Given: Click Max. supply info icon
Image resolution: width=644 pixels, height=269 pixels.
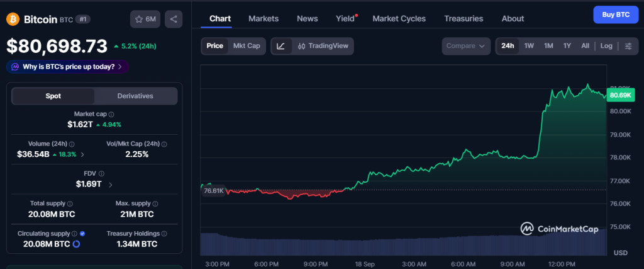Looking at the screenshot, I should 155,203.
